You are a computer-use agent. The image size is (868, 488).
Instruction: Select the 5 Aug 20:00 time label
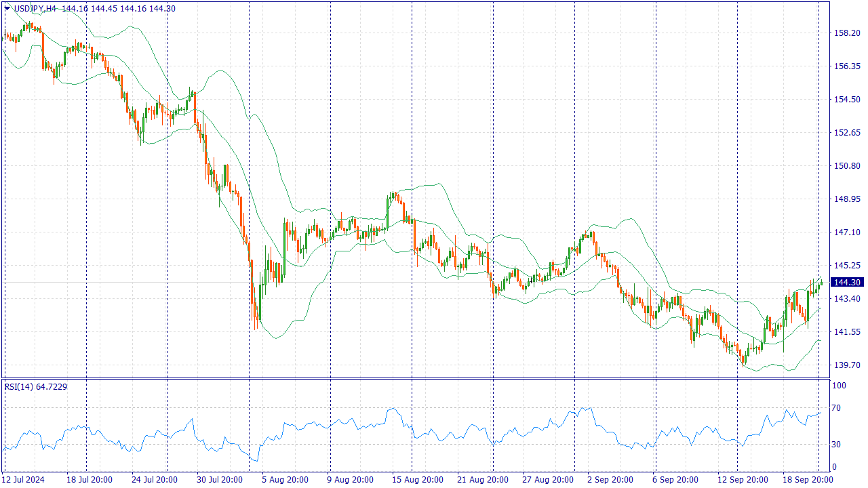(x=285, y=480)
